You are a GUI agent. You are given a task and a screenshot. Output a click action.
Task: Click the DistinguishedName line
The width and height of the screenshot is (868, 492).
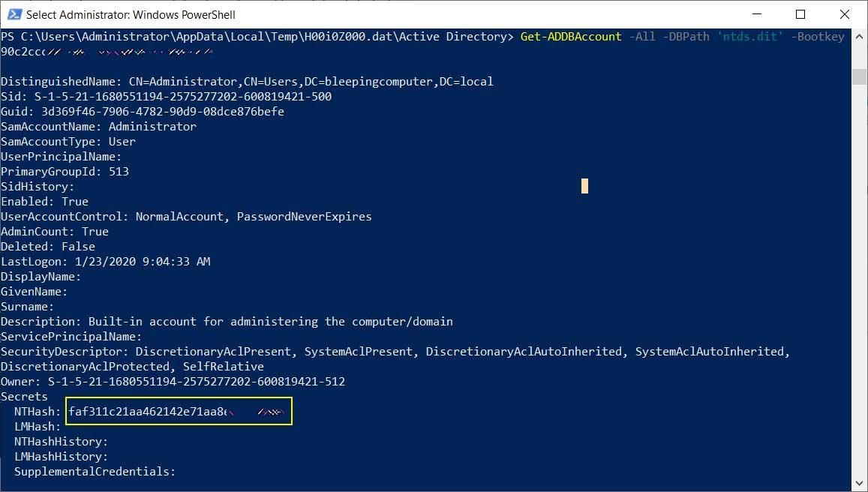tap(247, 82)
